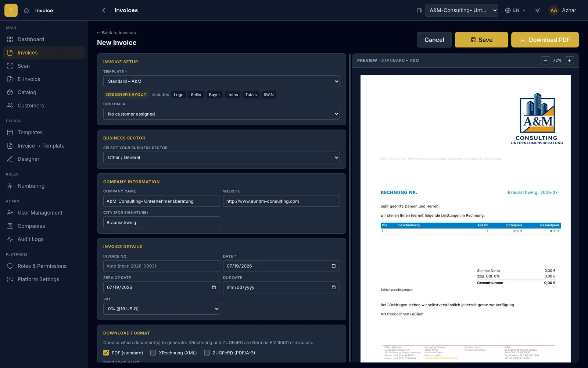Save the new invoice
Screen dimensions: 588x368
(481, 40)
